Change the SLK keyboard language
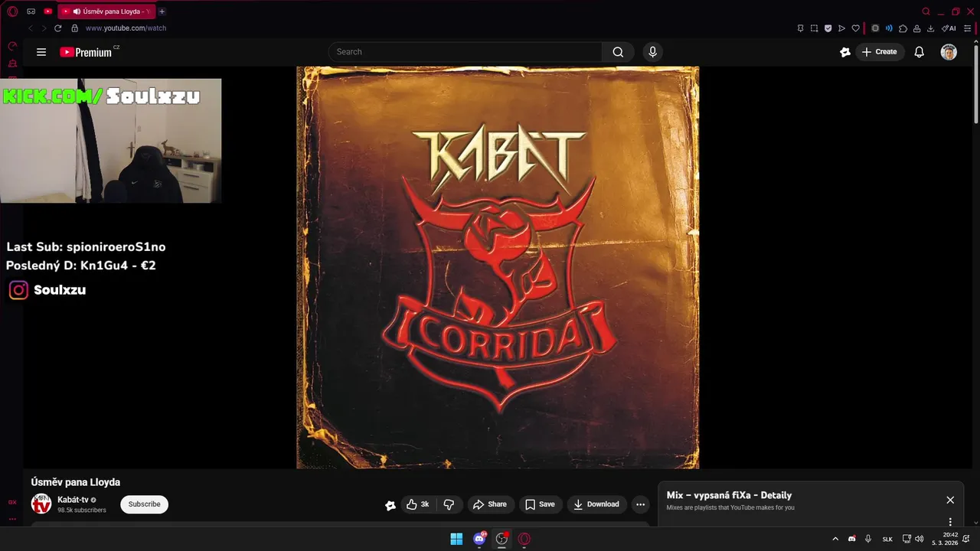This screenshot has width=980, height=551. click(x=887, y=539)
